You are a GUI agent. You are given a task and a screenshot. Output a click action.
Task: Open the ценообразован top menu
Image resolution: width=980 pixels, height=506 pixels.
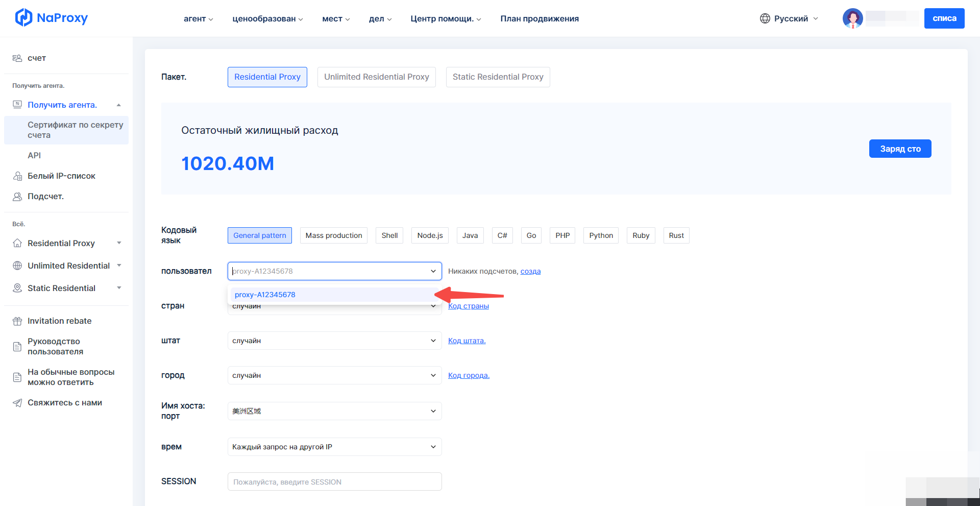(267, 19)
